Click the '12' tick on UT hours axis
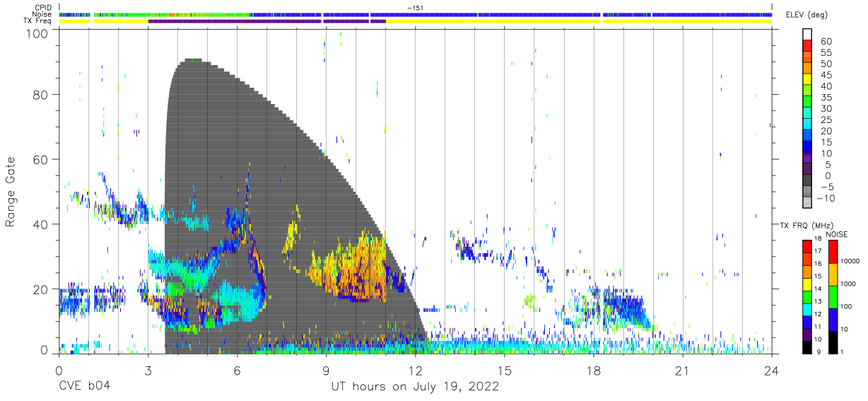Screen dimensions: 868x401 pos(415,371)
